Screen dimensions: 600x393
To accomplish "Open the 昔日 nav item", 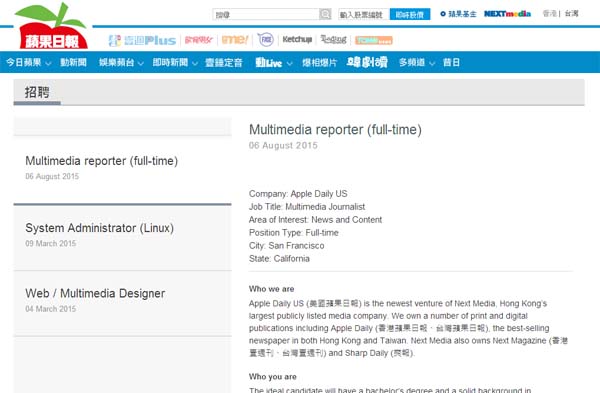I will point(451,62).
